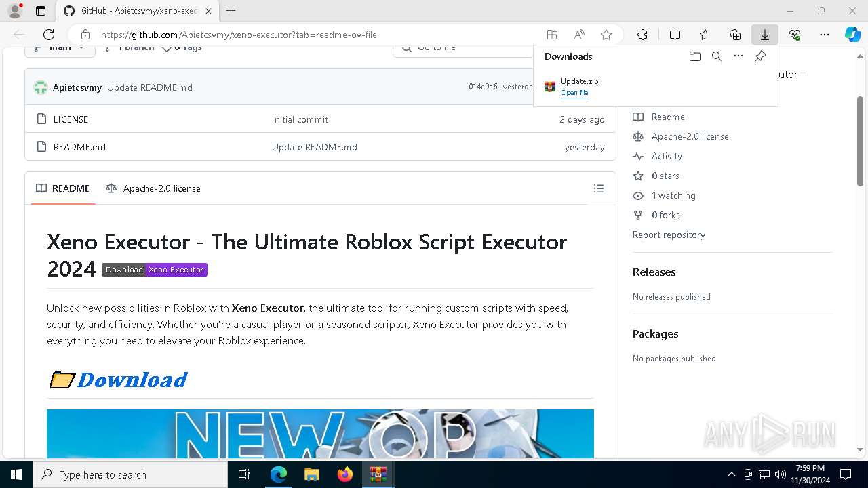Image resolution: width=868 pixels, height=488 pixels.
Task: Click the page vertical scrollbar thumb
Action: coord(860,141)
